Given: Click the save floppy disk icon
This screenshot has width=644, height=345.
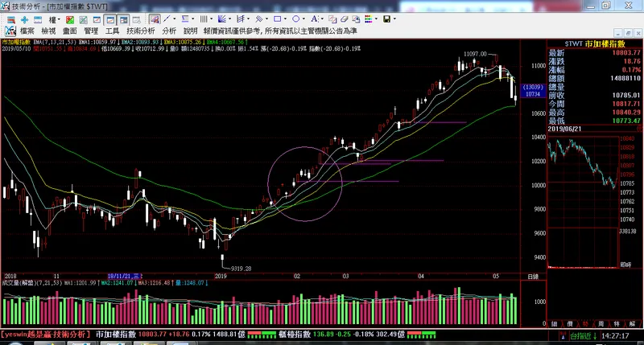Looking at the screenshot, I should tap(386, 18).
